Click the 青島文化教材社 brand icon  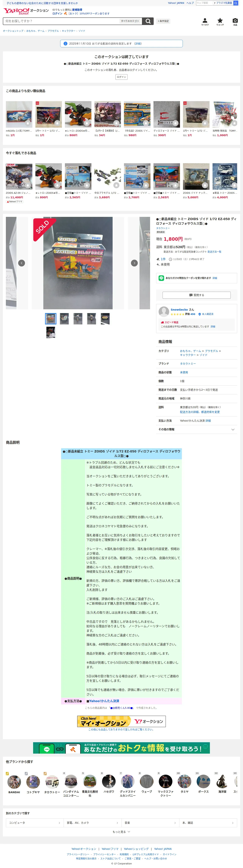point(90,781)
